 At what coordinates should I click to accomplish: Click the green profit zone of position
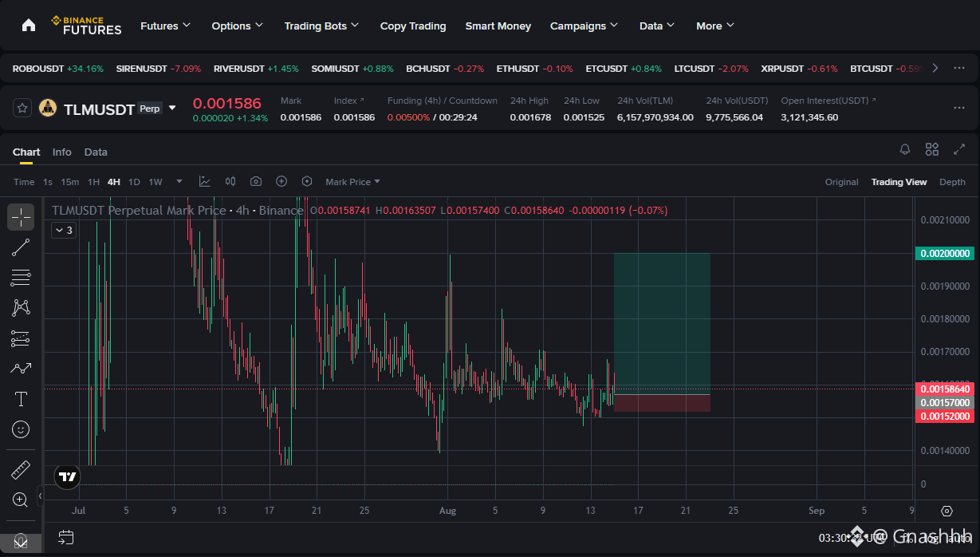click(x=662, y=323)
